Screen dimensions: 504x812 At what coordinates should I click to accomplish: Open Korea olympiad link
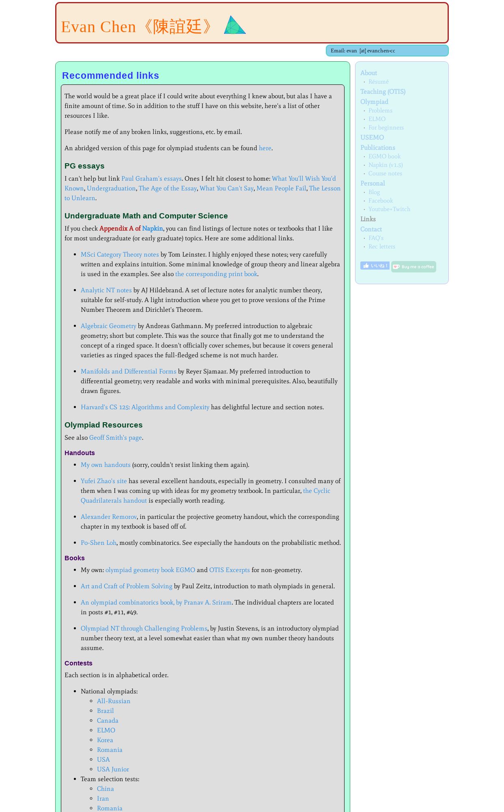click(x=105, y=740)
